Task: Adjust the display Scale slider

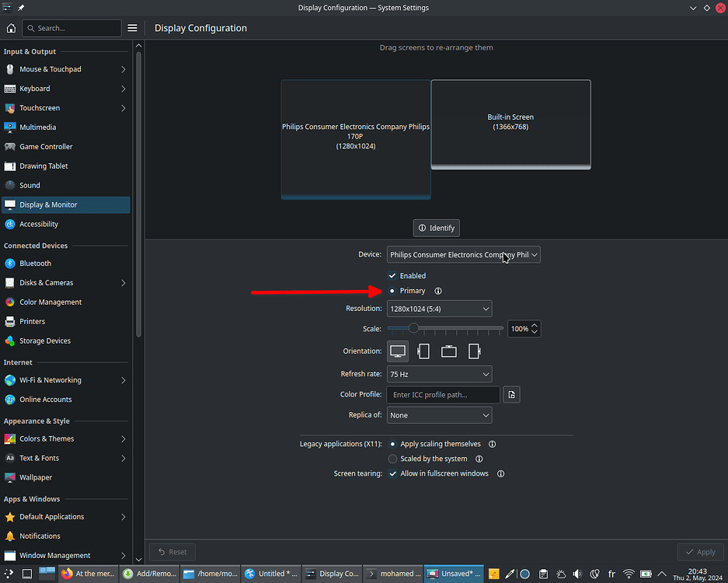Action: pyautogui.click(x=412, y=328)
